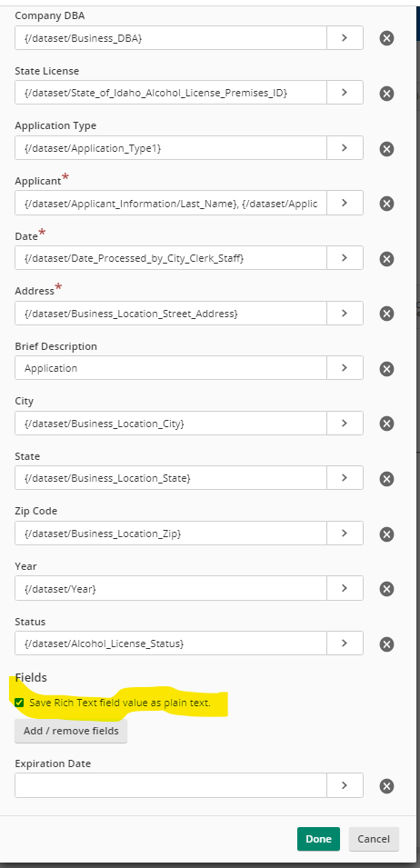Image resolution: width=420 pixels, height=868 pixels.
Task: Remove the Brief Description field
Action: pyautogui.click(x=386, y=369)
